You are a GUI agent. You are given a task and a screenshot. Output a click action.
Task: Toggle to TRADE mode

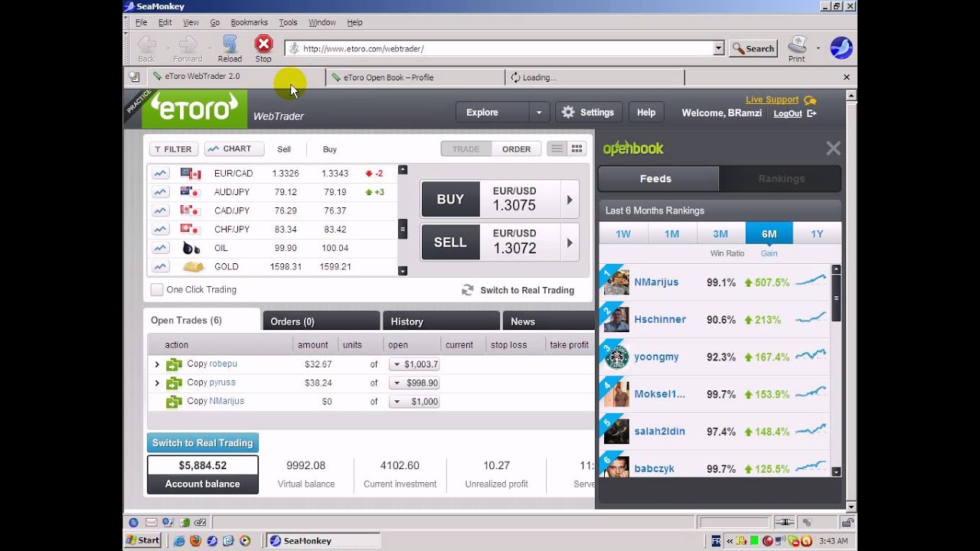465,149
